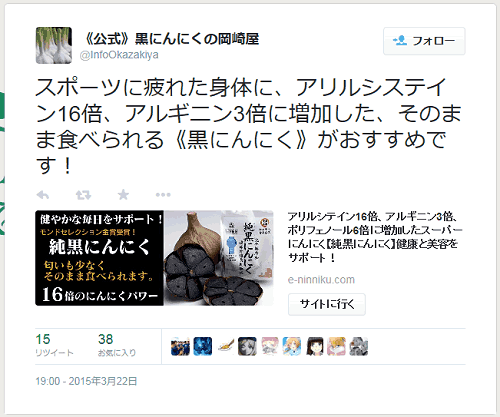Open the more options ellipsis icon
Image resolution: width=500 pixels, height=417 pixels.
[x=163, y=195]
